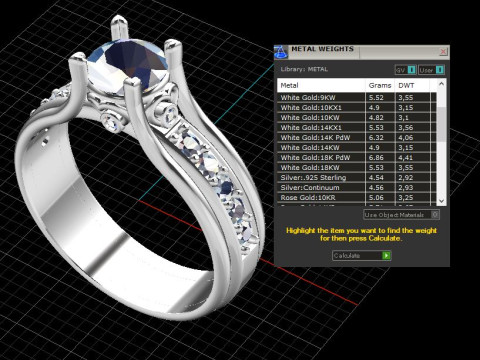This screenshot has height=360, width=480.
Task: Click the 5.06 grams value for Rose Gold
Action: (x=376, y=198)
